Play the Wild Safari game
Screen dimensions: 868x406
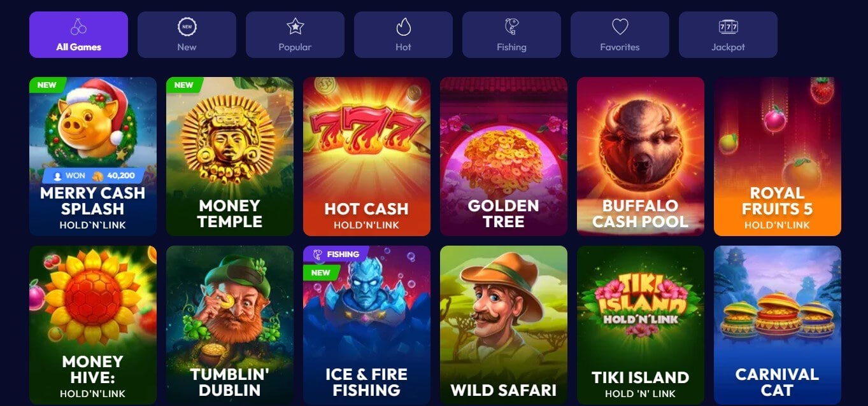point(504,325)
